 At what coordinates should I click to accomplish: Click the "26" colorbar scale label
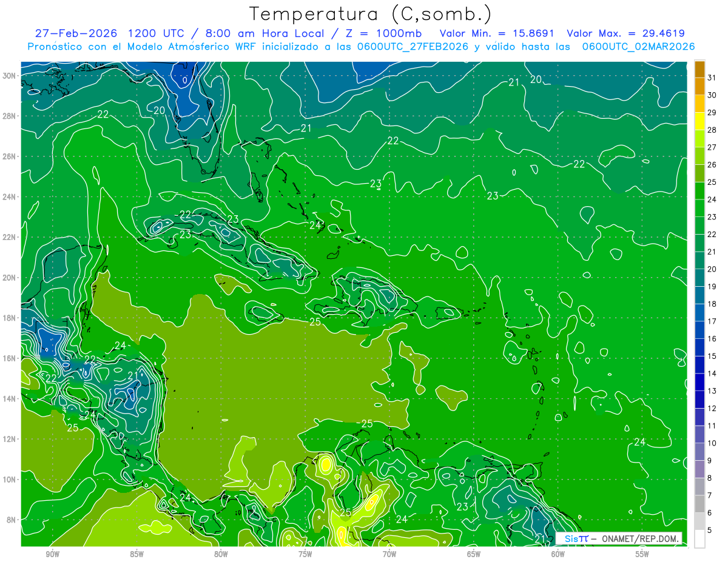(x=712, y=165)
